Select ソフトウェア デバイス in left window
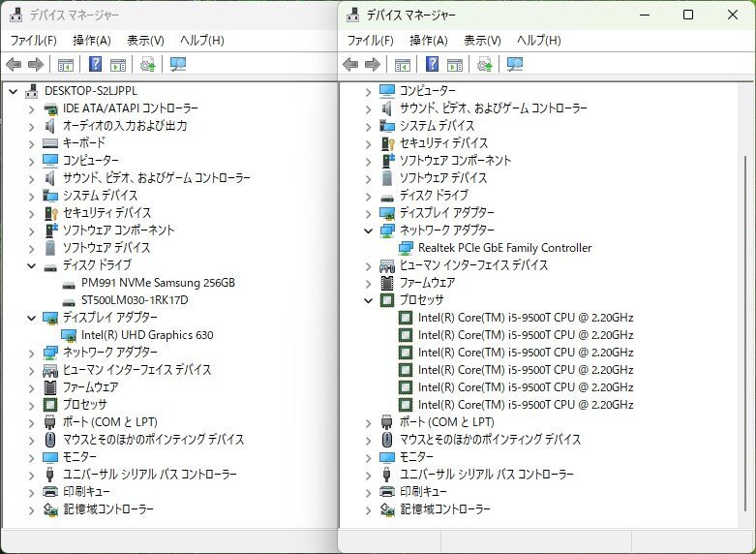The width and height of the screenshot is (756, 554). (x=106, y=248)
